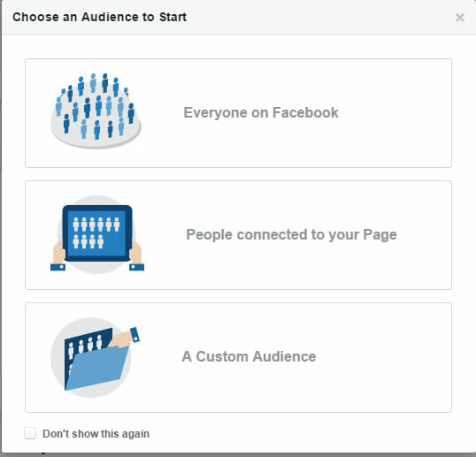Viewport: 476px width, 457px height.
Task: Tick the Don't show this again checkbox
Action: (x=30, y=433)
